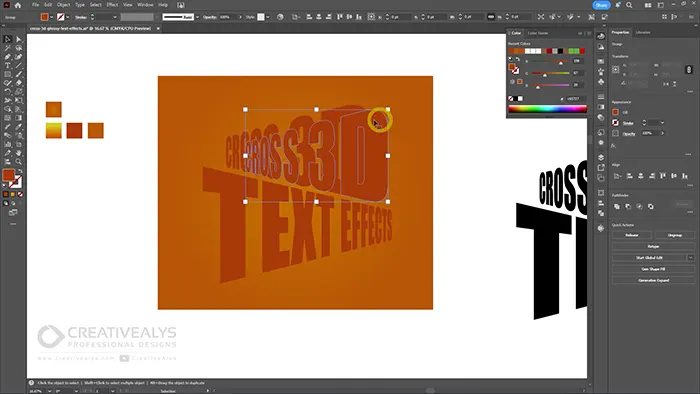700x394 pixels.
Task: Click the Retype quick action button
Action: [653, 246]
